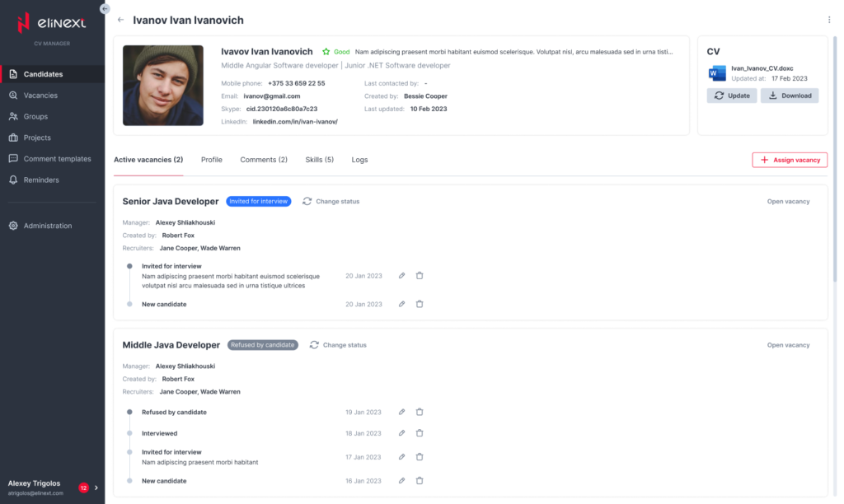
Task: Switch to the Comments (2) tab
Action: point(264,160)
